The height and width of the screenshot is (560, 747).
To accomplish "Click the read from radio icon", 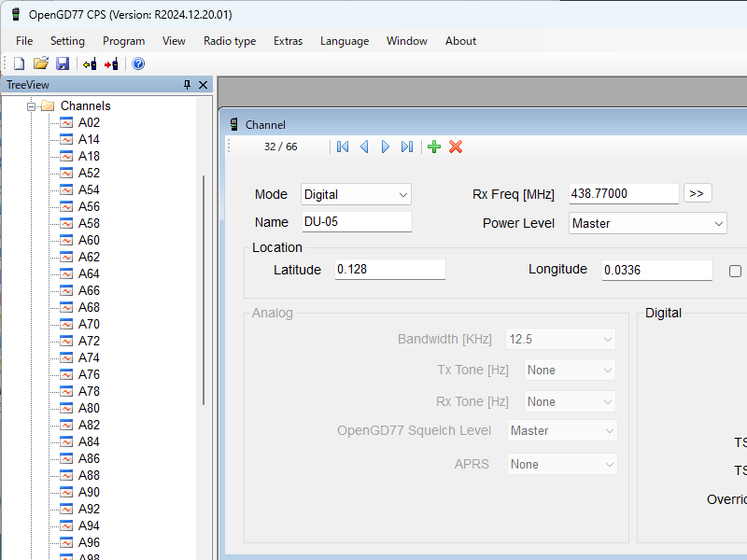I will 90,63.
